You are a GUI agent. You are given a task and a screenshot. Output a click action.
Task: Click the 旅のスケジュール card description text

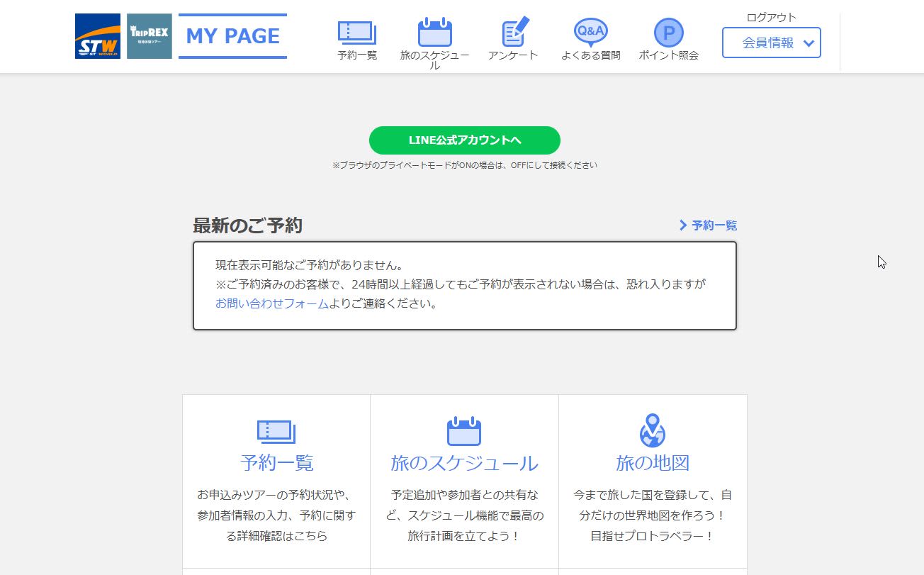(465, 515)
